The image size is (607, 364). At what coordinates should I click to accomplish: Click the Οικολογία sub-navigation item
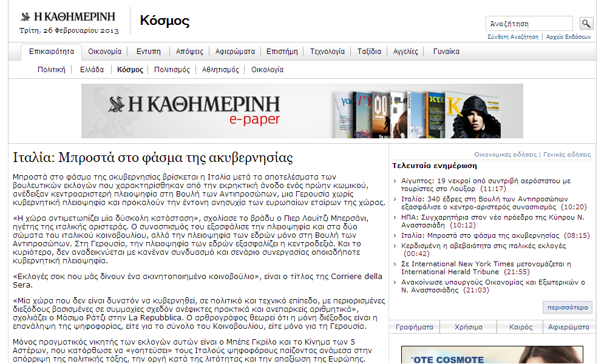pos(267,70)
